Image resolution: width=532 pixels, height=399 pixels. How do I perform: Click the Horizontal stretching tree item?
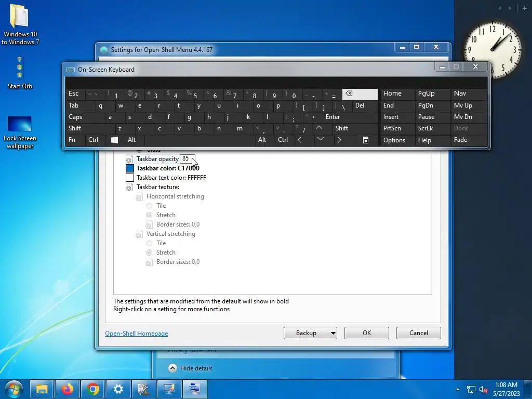(175, 196)
